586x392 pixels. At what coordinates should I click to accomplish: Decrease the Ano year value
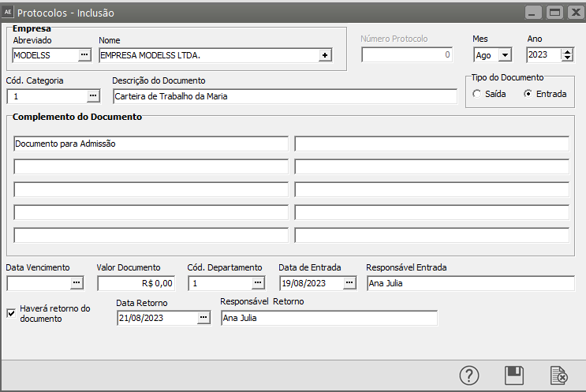tap(567, 58)
